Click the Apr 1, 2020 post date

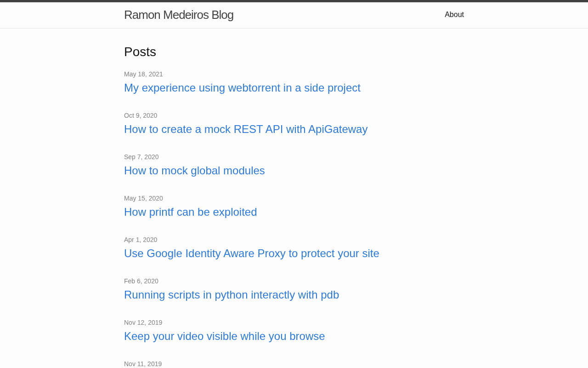tap(141, 240)
